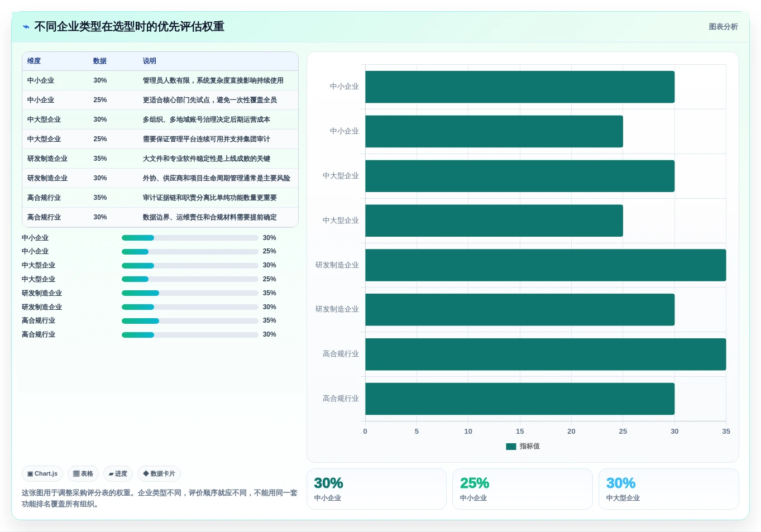Click the 表格 chip

click(x=83, y=474)
